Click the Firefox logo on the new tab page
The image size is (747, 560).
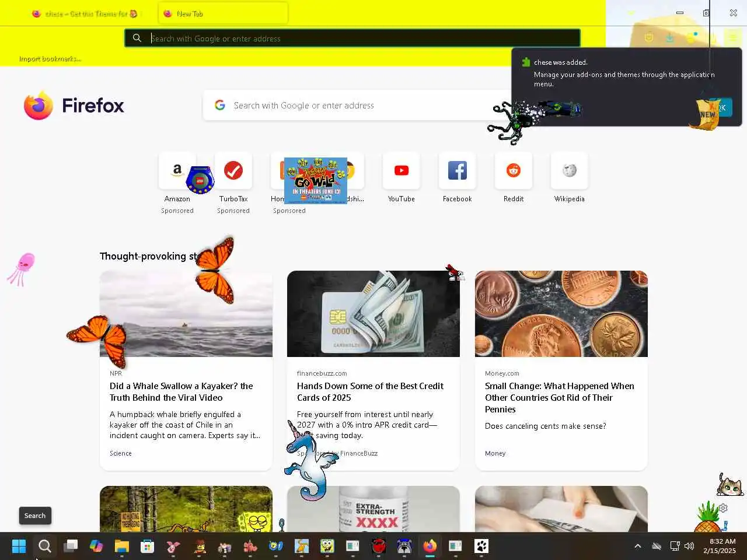point(39,105)
